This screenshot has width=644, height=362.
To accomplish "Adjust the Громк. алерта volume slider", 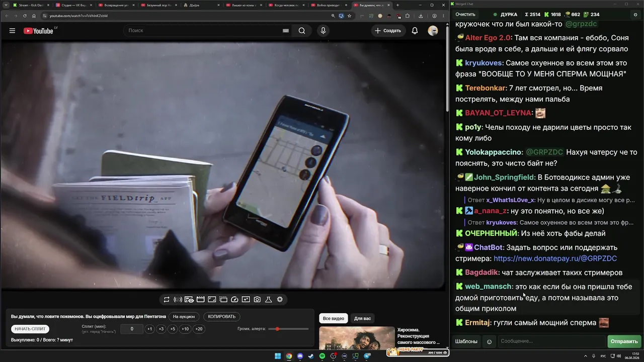I will (x=288, y=329).
